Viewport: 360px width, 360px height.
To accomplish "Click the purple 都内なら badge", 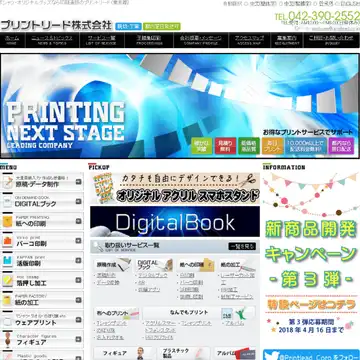I will point(341,146).
